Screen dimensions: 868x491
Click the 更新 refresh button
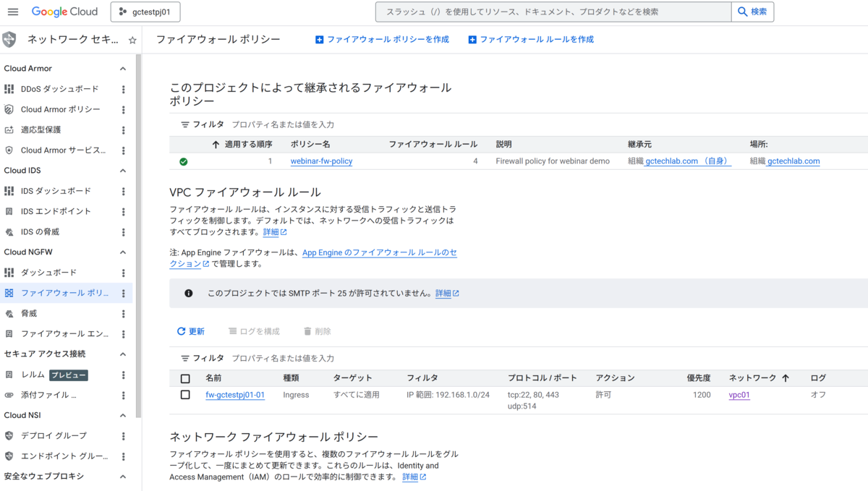[x=191, y=331]
